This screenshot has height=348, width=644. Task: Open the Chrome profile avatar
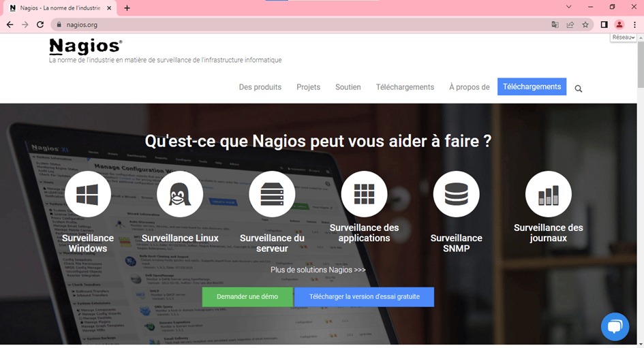(x=619, y=25)
